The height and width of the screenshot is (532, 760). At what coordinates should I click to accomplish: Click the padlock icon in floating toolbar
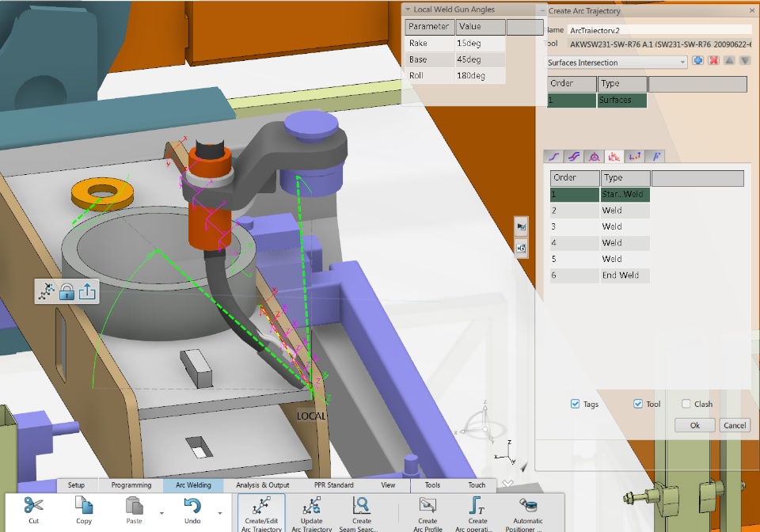tap(66, 291)
